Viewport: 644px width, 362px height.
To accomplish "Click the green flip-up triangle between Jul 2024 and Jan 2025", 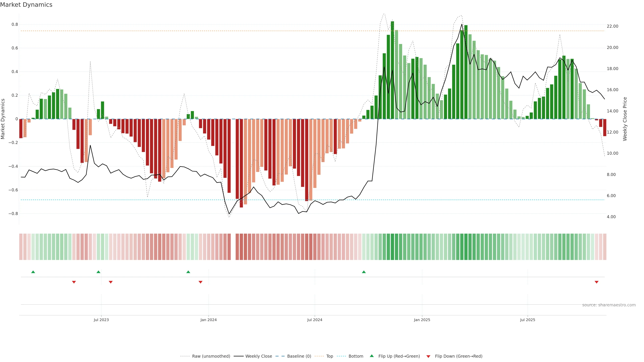I will 364,272.
